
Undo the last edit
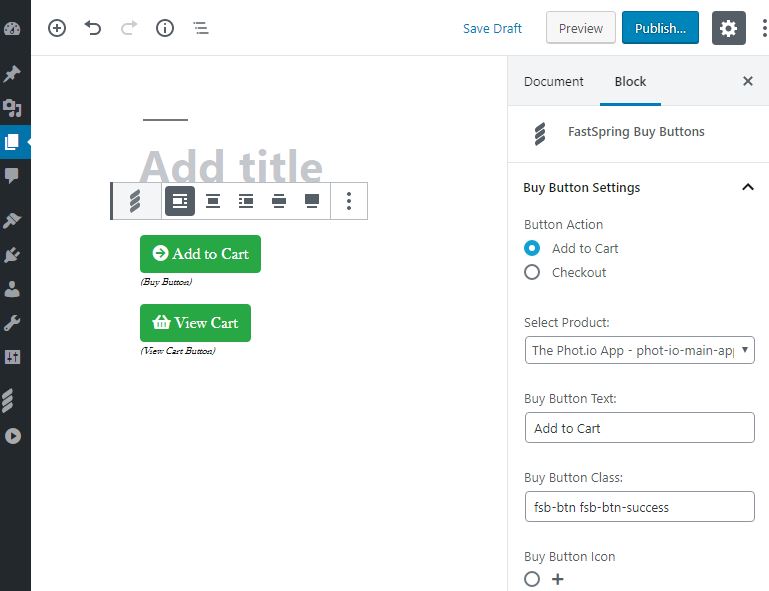[93, 28]
